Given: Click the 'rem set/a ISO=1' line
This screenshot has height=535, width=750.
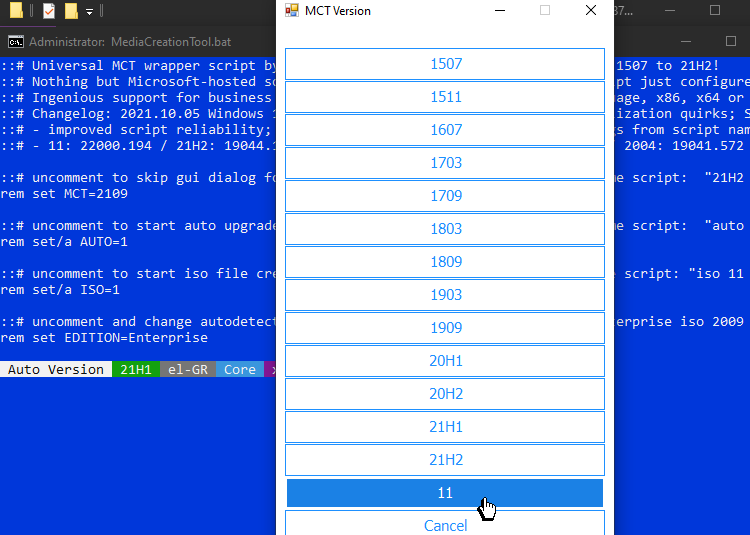Looking at the screenshot, I should 60,289.
